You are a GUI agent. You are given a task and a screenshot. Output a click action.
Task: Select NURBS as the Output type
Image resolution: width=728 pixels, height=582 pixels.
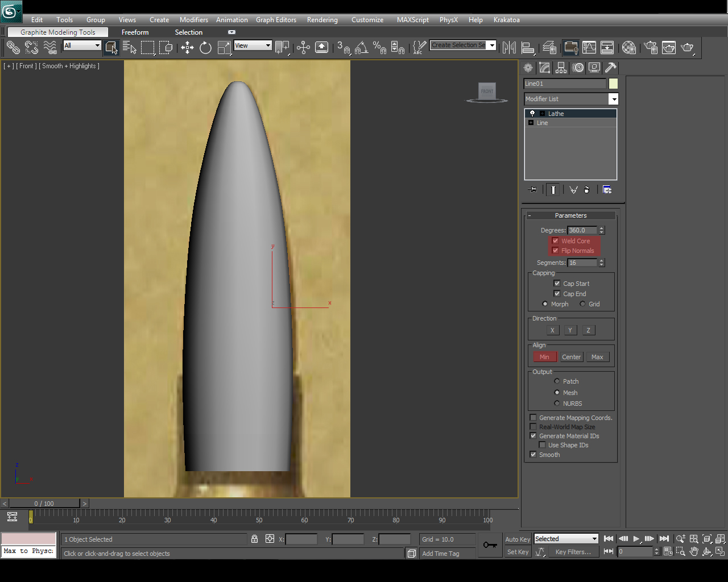tap(557, 404)
